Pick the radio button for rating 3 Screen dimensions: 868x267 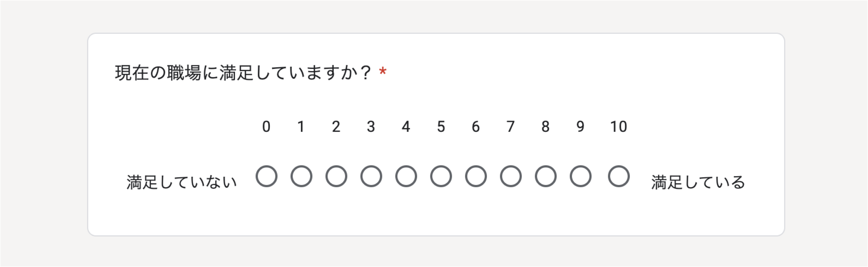[371, 176]
